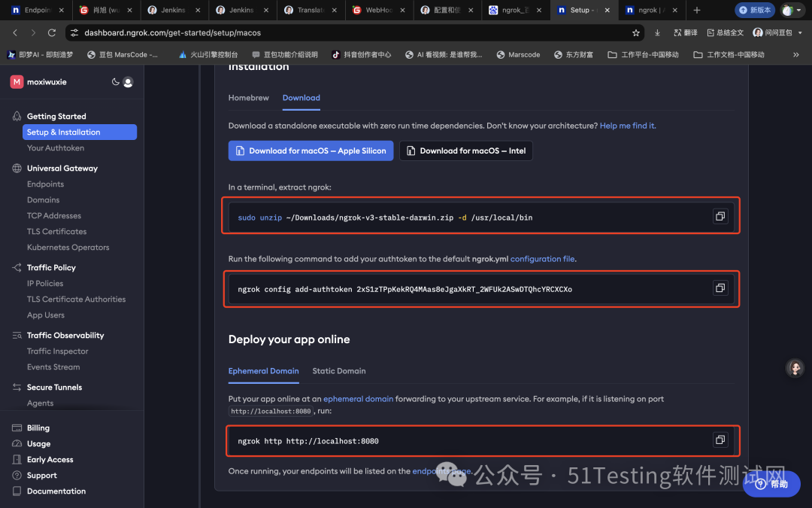Switch to the Translate browser tab

tap(311, 10)
